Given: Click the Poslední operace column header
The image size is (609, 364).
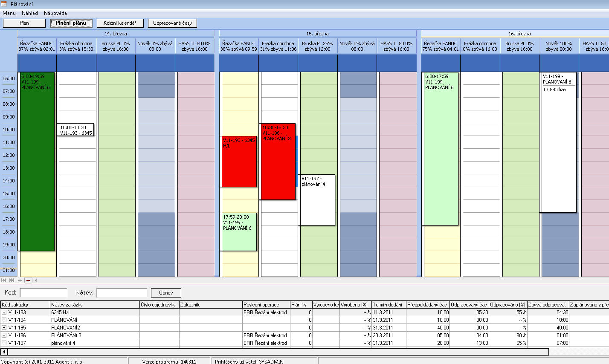Looking at the screenshot, I should 266,305.
